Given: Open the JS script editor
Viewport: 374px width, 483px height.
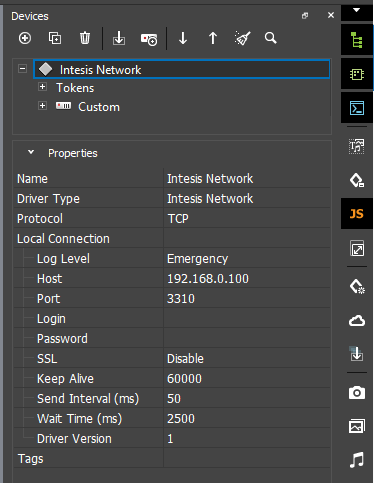Looking at the screenshot, I should [x=357, y=214].
